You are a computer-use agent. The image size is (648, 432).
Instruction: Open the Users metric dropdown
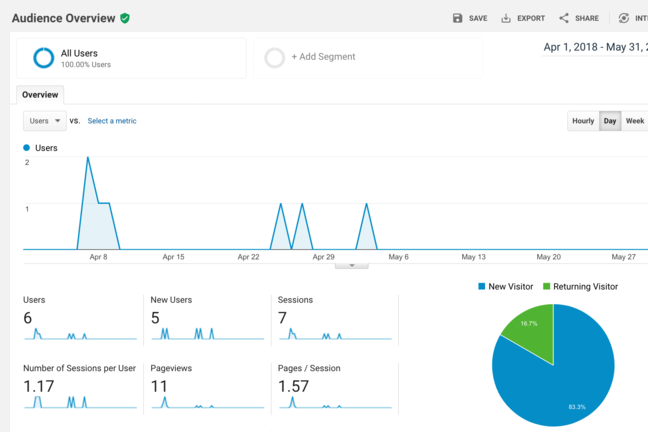coord(45,121)
